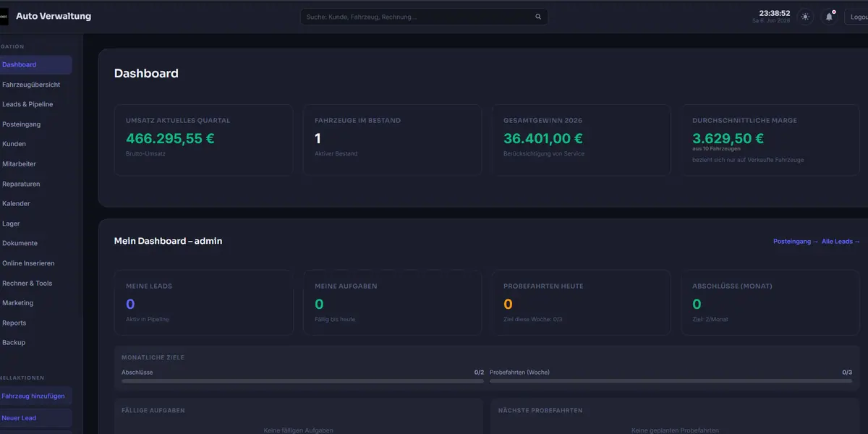Open the Reports page
Image resolution: width=868 pixels, height=434 pixels.
35,323
